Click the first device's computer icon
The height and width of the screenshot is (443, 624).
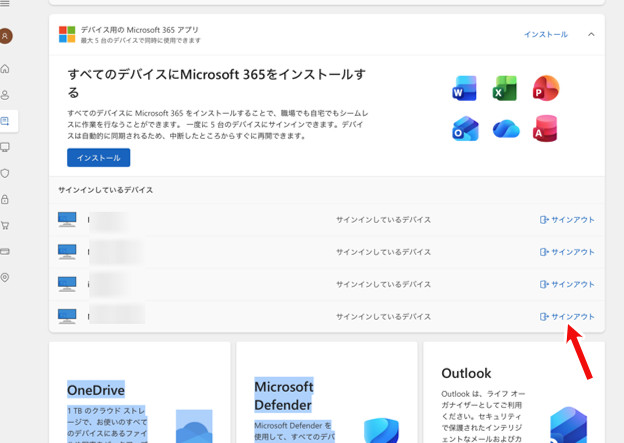tap(67, 219)
